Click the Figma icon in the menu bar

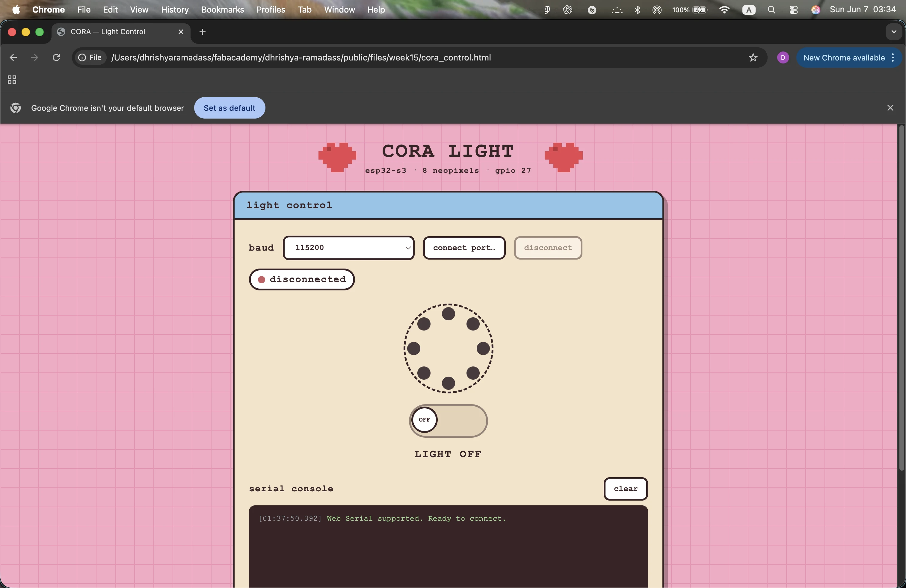point(547,10)
